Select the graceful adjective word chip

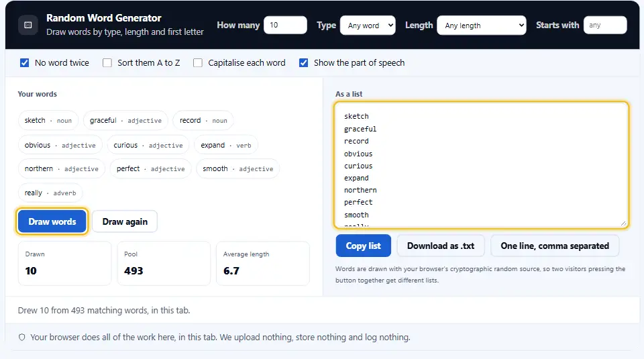pyautogui.click(x=125, y=120)
